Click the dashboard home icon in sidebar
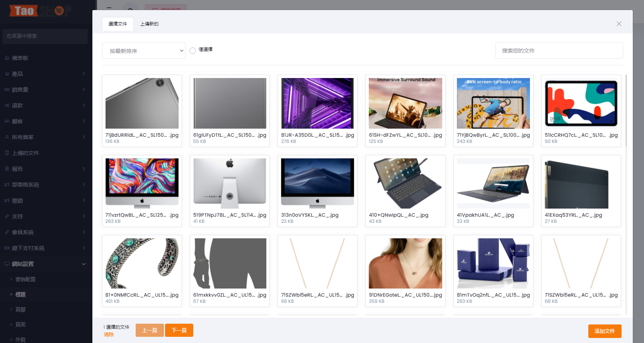The image size is (644, 343). [7, 58]
